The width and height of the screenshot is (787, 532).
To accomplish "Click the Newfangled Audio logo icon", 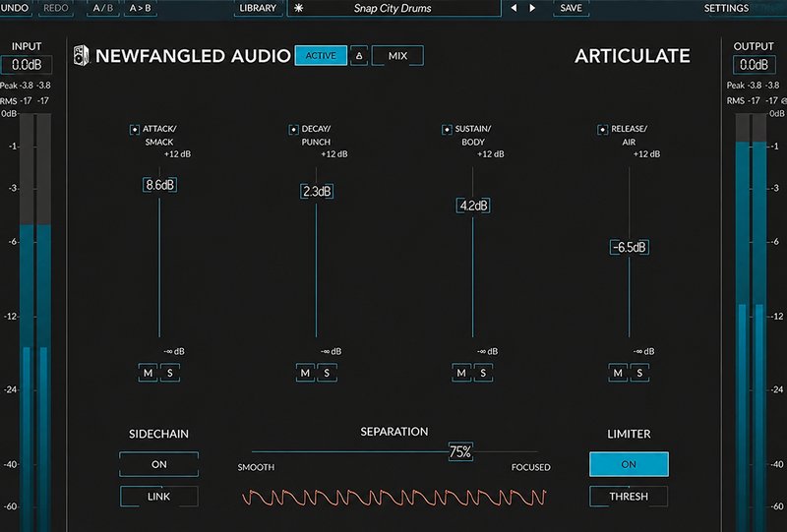I will point(82,55).
